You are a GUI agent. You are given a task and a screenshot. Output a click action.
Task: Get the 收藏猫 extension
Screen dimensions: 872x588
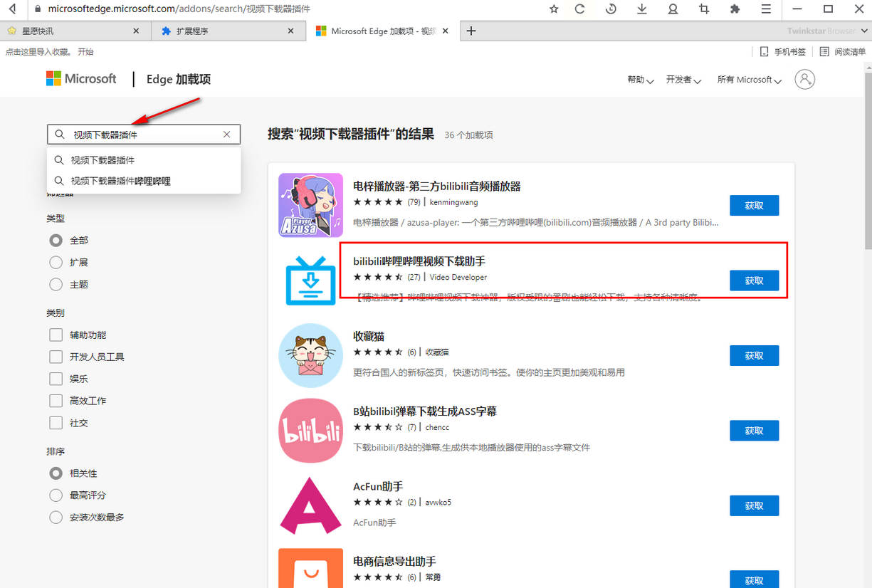click(x=755, y=355)
